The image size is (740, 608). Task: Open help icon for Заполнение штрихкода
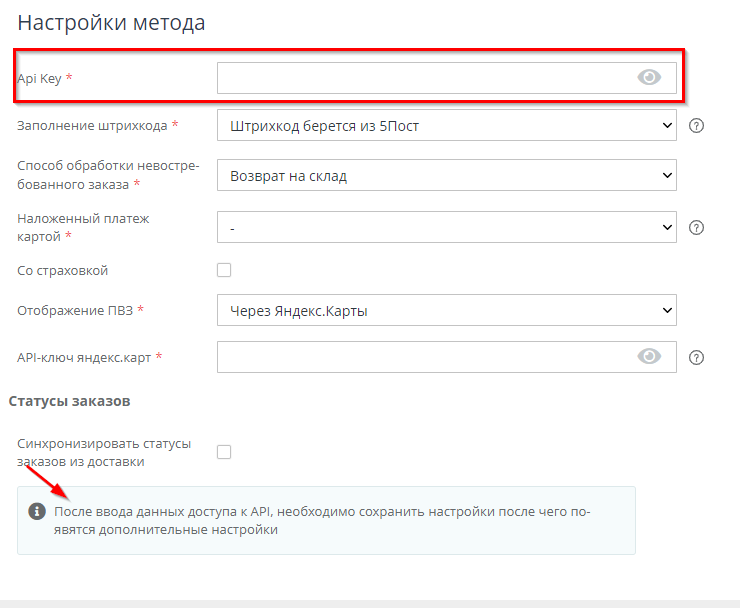point(698,126)
